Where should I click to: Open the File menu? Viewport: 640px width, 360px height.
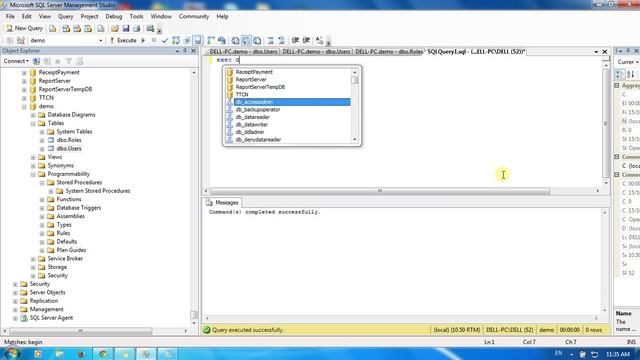(10, 16)
